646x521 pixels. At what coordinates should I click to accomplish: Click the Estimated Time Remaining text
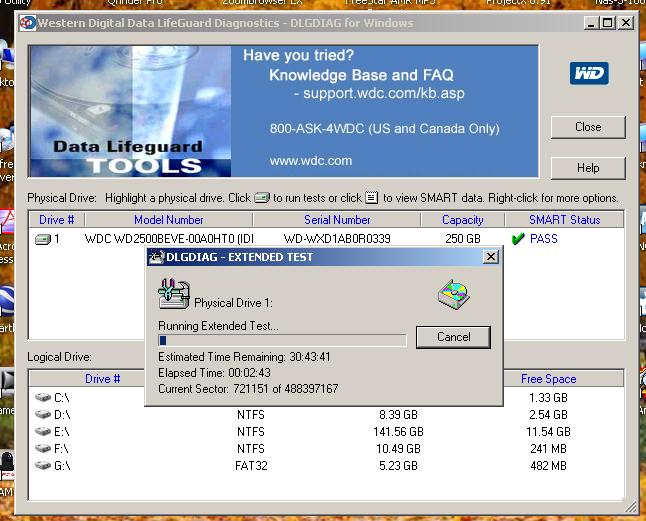(244, 357)
